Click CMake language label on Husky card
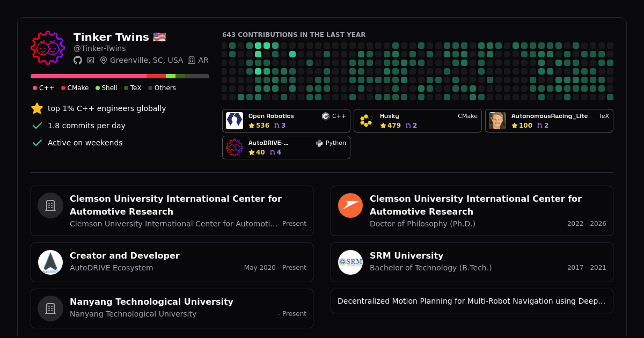 tap(467, 116)
